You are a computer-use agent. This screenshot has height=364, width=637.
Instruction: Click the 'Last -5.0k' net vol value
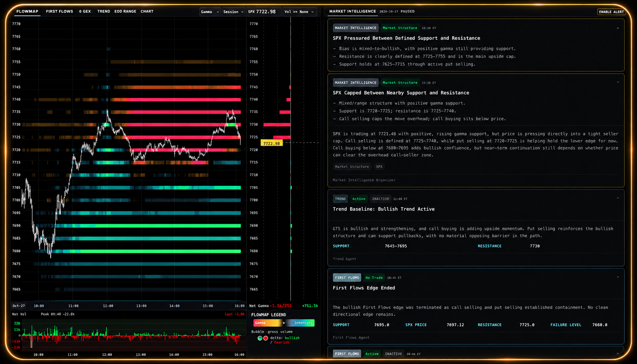click(235, 314)
